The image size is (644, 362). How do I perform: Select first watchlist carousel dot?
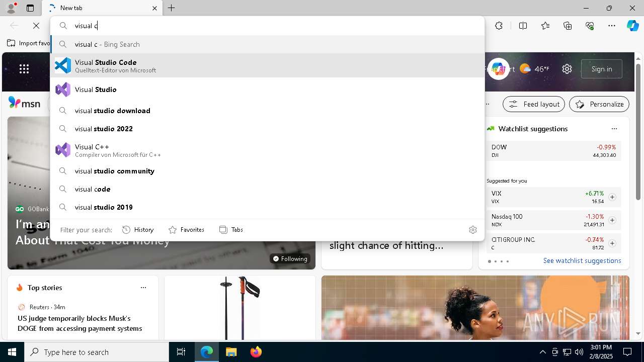[490, 261]
